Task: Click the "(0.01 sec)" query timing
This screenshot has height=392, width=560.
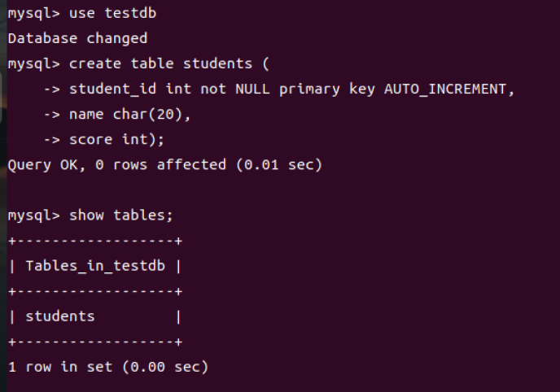Action: [x=278, y=164]
